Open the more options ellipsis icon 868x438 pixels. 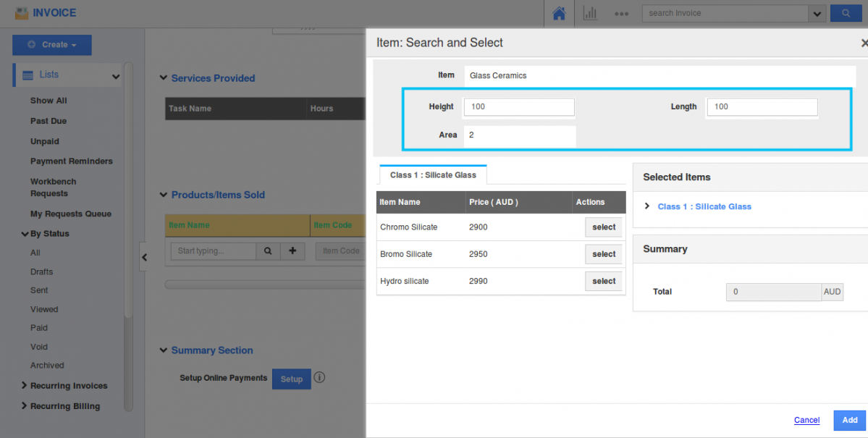[x=621, y=13]
